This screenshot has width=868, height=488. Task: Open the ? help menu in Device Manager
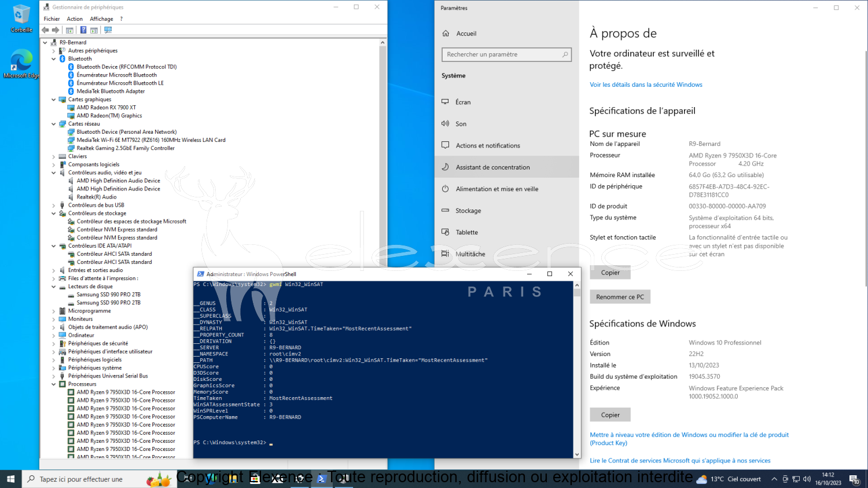coord(121,19)
